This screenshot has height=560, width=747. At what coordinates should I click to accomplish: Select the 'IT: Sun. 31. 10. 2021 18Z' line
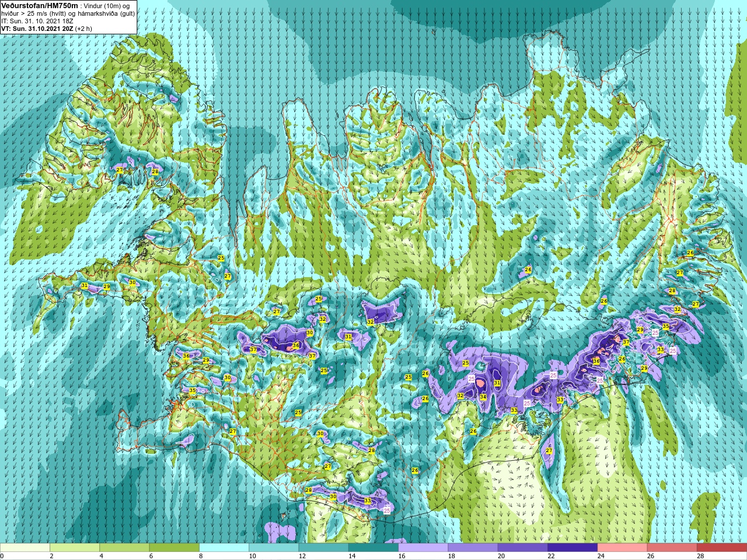point(37,21)
